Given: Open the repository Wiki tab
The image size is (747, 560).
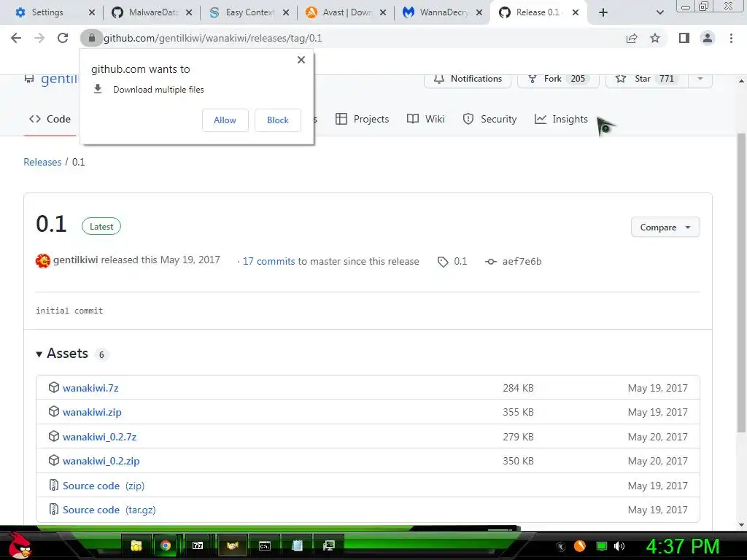Looking at the screenshot, I should [426, 119].
